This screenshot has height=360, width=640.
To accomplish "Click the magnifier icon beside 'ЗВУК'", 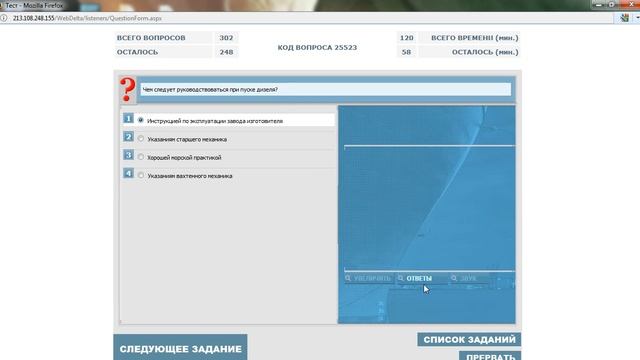I will [454, 278].
